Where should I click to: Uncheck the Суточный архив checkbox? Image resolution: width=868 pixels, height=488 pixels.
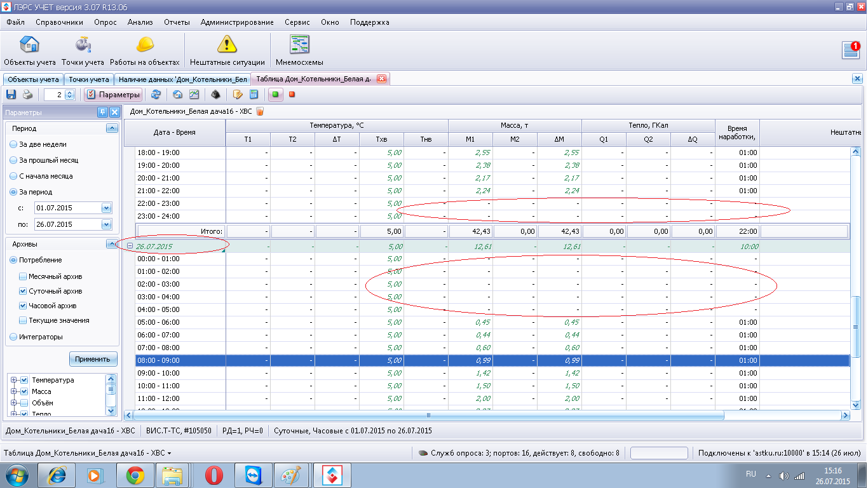pos(23,291)
